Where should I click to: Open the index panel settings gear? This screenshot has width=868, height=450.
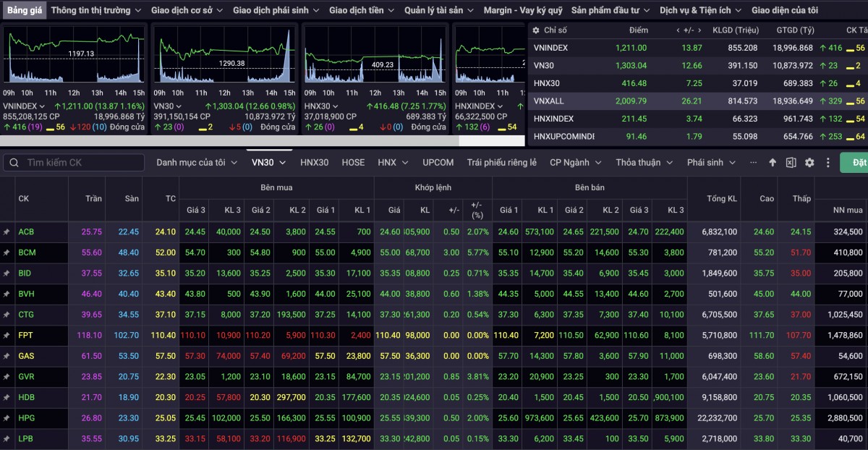tap(535, 30)
